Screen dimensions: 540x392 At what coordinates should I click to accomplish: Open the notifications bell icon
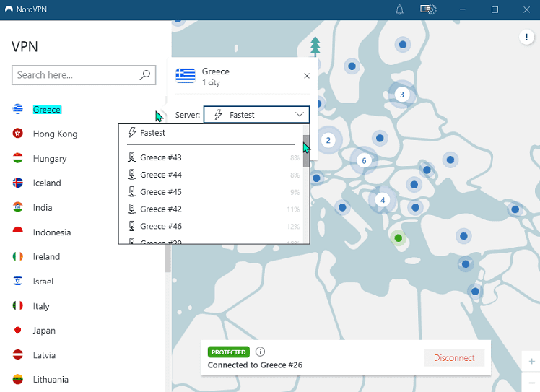pos(399,9)
